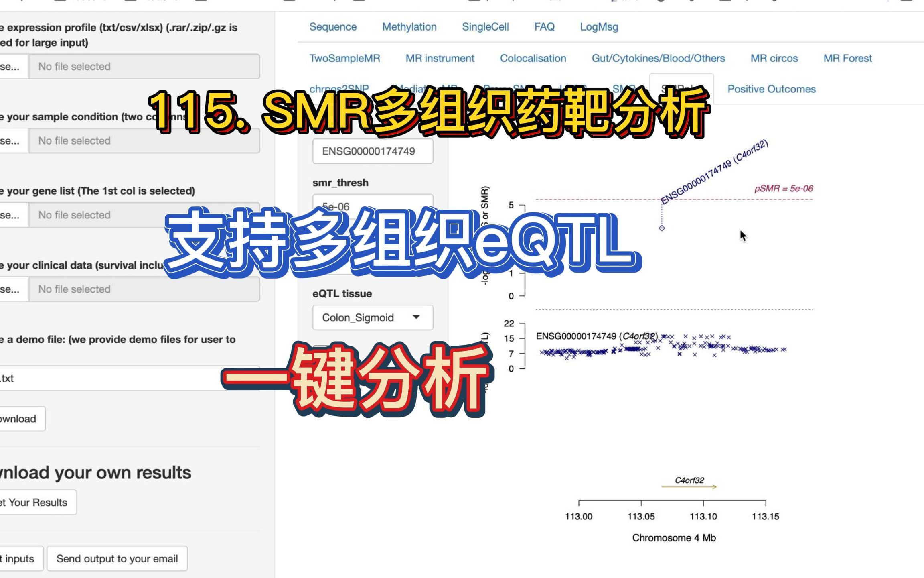The image size is (924, 578).
Task: Click the Get Your Results button
Action: 35,502
